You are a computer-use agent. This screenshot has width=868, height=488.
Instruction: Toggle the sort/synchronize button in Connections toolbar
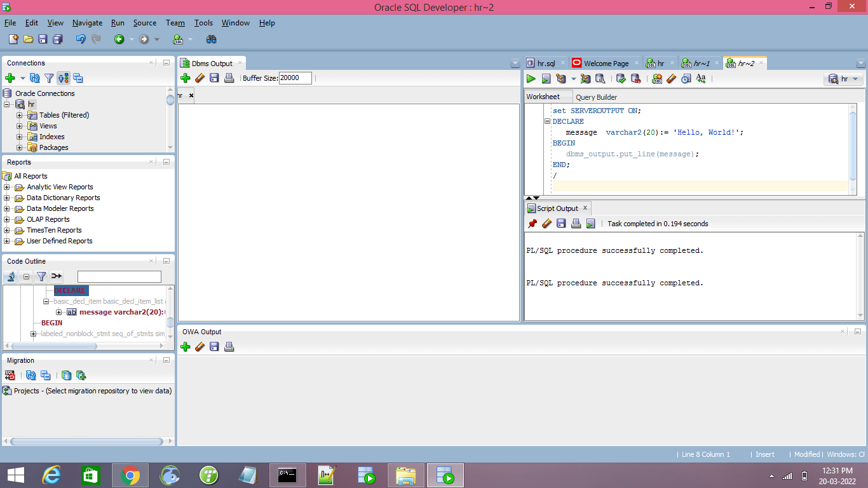64,78
